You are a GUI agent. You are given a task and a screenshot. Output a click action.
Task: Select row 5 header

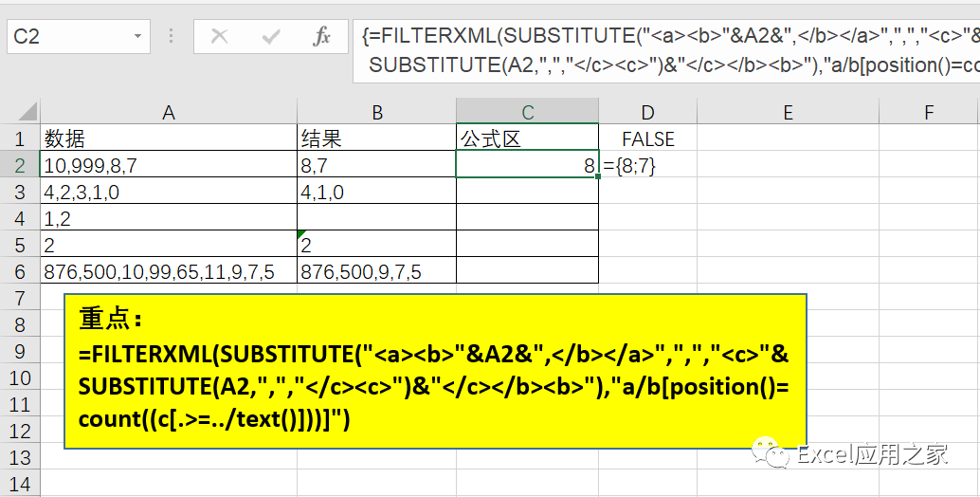click(20, 245)
